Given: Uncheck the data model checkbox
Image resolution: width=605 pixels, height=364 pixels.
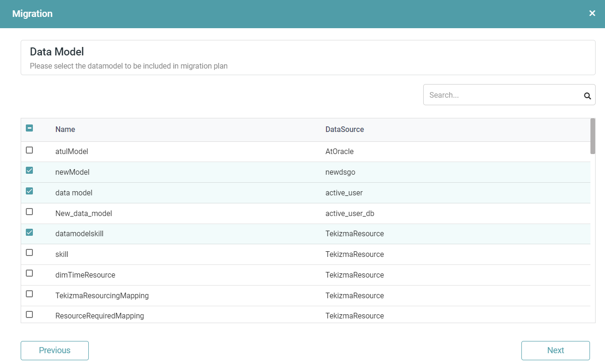Looking at the screenshot, I should 29,191.
